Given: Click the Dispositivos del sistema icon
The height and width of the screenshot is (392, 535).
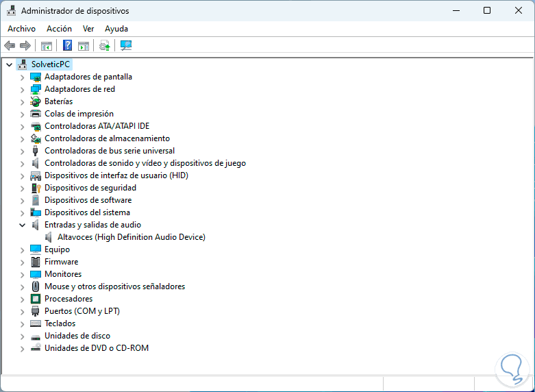Looking at the screenshot, I should pos(36,212).
